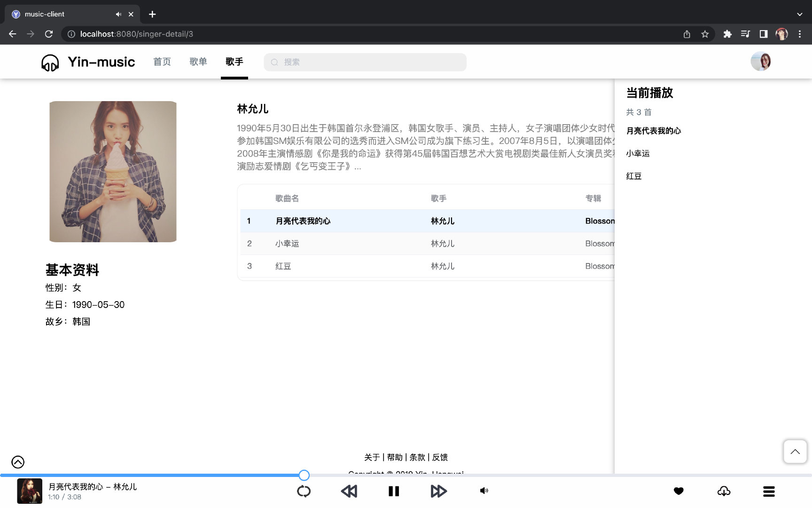This screenshot has height=508, width=812.
Task: Skip to the next track
Action: point(438,491)
